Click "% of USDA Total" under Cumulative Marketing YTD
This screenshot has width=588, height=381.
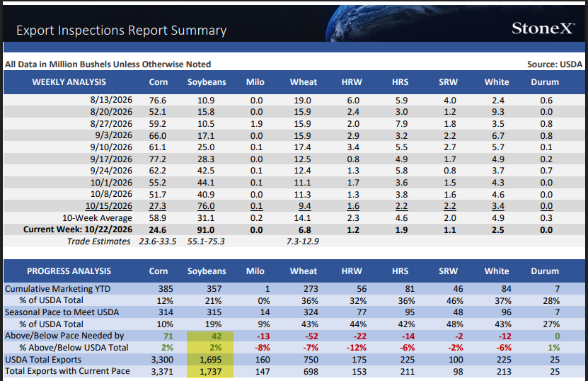(x=52, y=300)
